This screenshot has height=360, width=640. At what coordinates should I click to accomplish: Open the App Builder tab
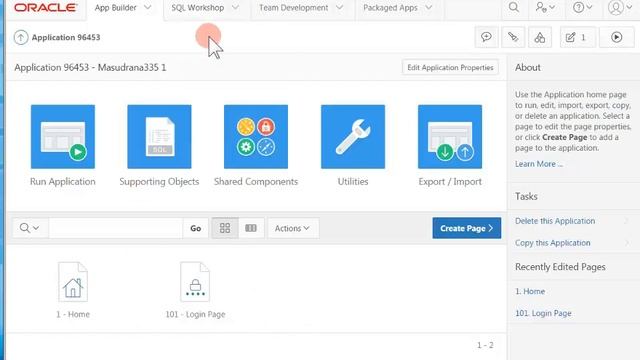[116, 8]
